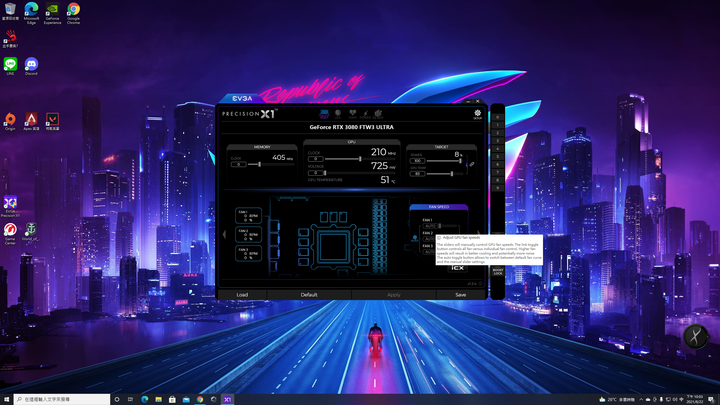Open the Origin desktop shortcut

tap(10, 122)
